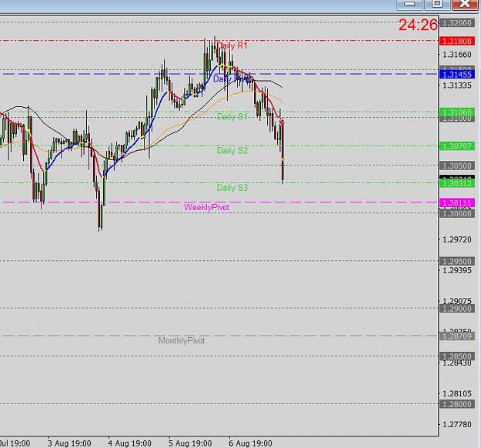Select the Daily S2 level label

click(232, 150)
